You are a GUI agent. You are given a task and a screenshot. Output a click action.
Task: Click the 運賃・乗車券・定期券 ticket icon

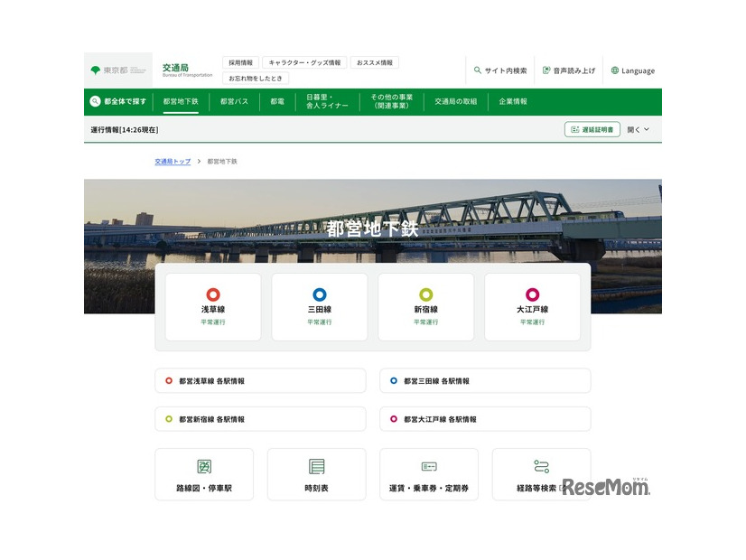pyautogui.click(x=429, y=467)
